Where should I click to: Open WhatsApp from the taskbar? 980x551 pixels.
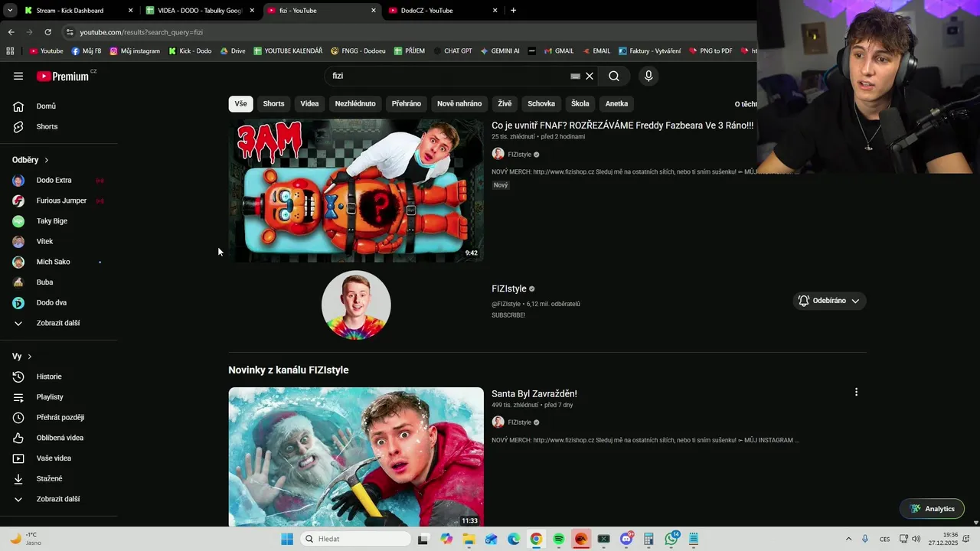click(671, 539)
